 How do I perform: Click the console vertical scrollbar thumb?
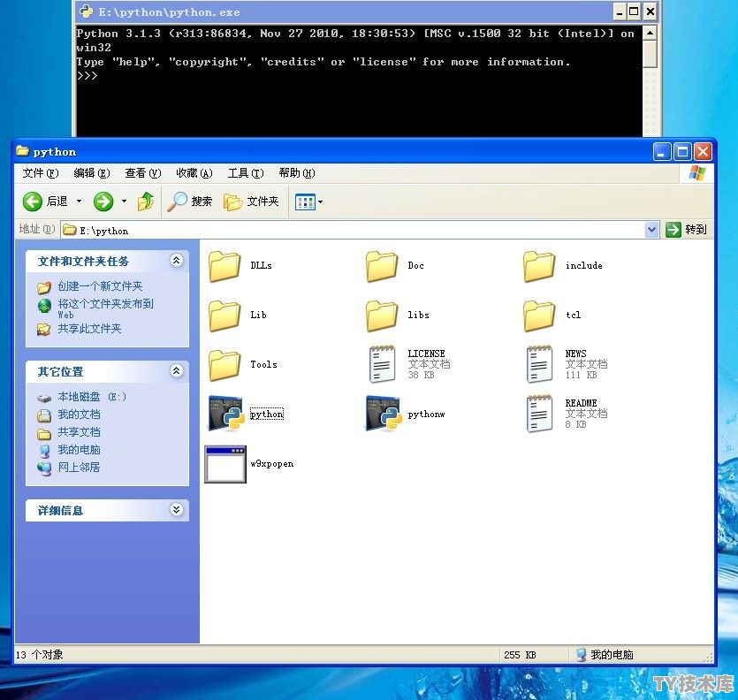coord(650,54)
